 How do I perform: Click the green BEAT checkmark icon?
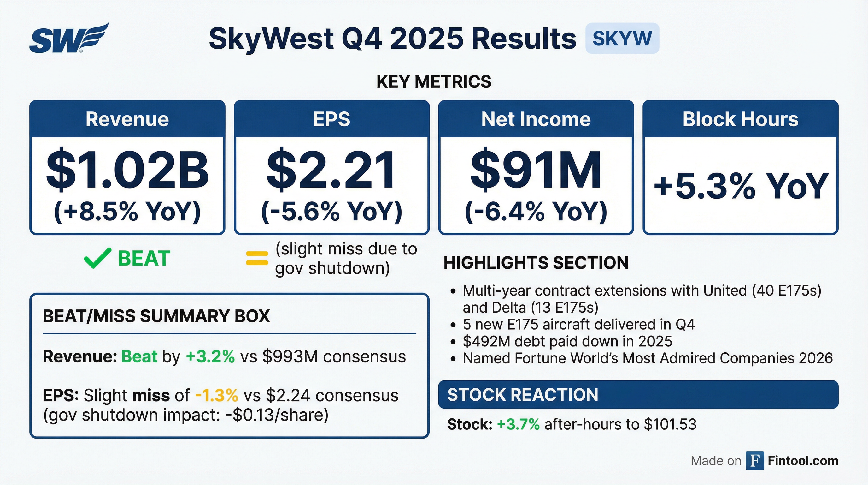(97, 258)
